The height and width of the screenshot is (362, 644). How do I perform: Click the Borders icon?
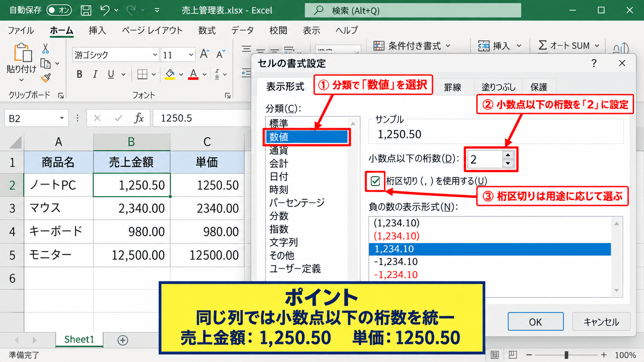(x=142, y=74)
